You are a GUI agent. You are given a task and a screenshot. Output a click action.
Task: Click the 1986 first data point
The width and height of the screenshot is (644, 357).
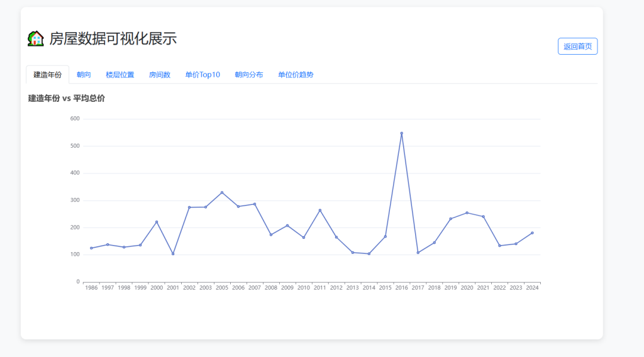[91, 248]
